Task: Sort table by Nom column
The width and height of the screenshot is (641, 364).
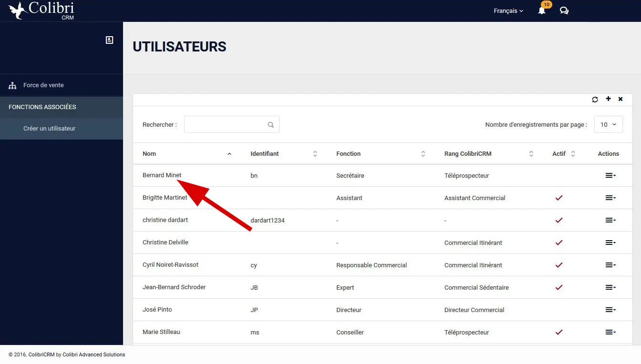Action: [187, 154]
